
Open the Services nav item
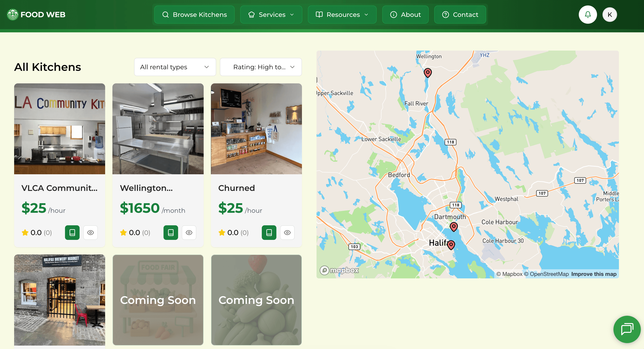(x=271, y=15)
